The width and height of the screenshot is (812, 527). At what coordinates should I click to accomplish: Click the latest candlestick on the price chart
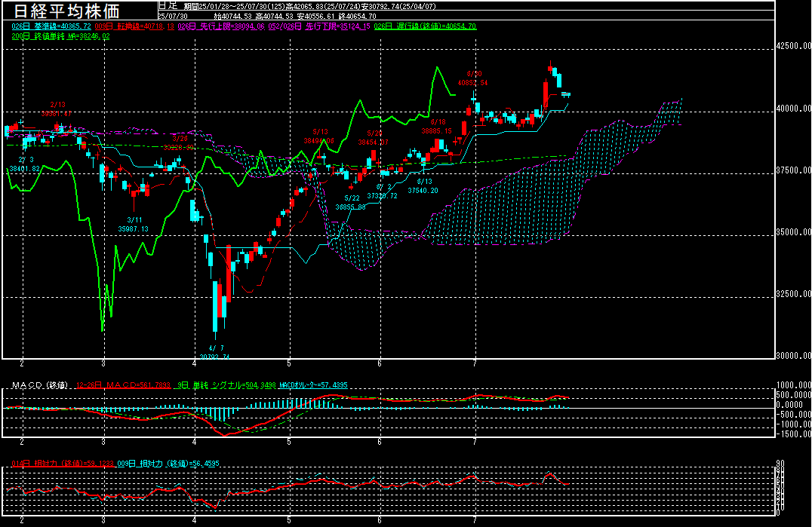point(567,94)
